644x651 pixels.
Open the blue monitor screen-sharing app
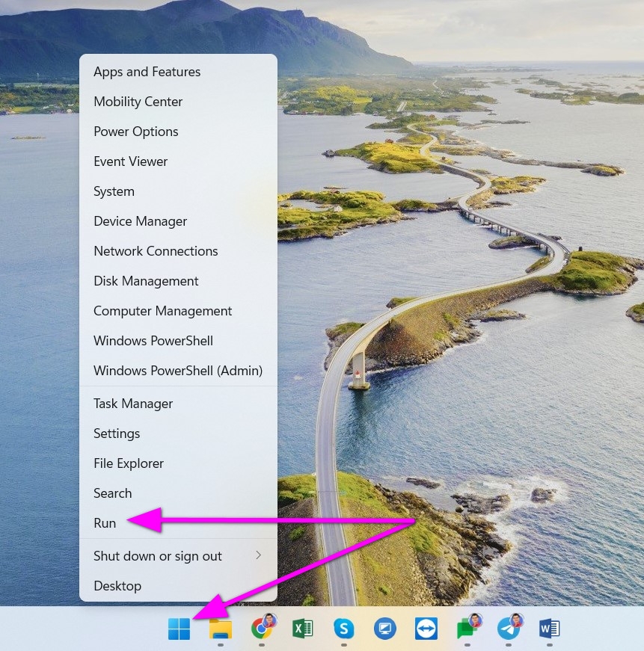click(384, 629)
